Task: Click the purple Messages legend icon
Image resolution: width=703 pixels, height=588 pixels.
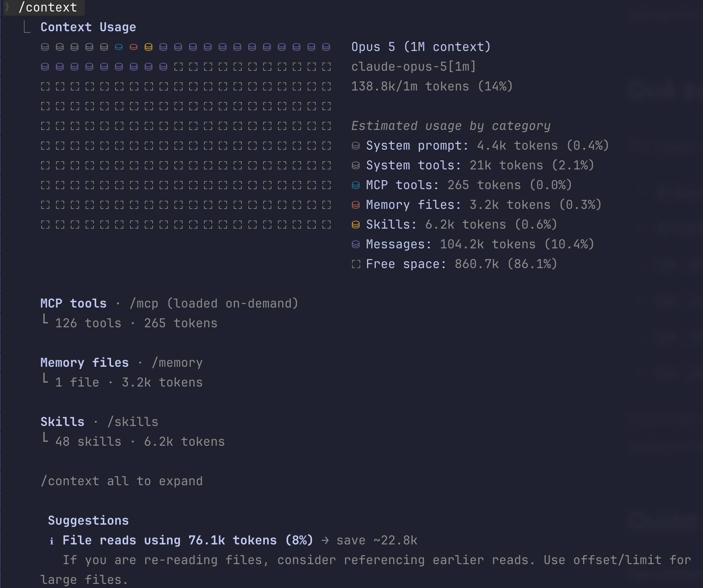Action: 356,245
